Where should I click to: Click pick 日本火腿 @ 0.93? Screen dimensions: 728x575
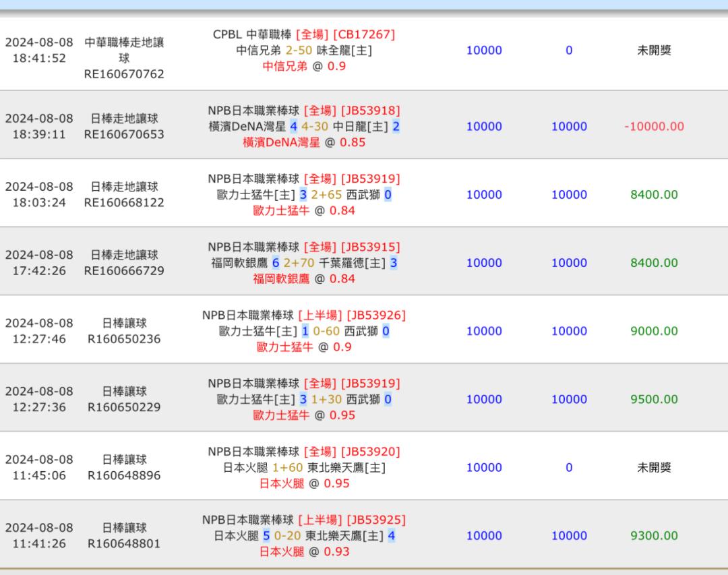coord(304,552)
